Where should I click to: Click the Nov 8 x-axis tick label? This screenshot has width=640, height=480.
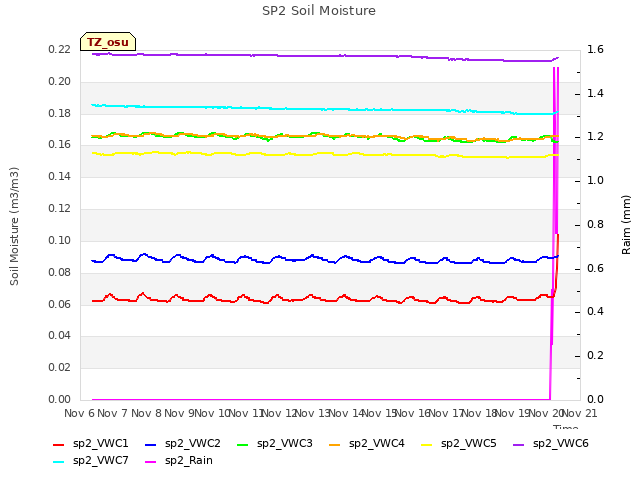point(146,413)
